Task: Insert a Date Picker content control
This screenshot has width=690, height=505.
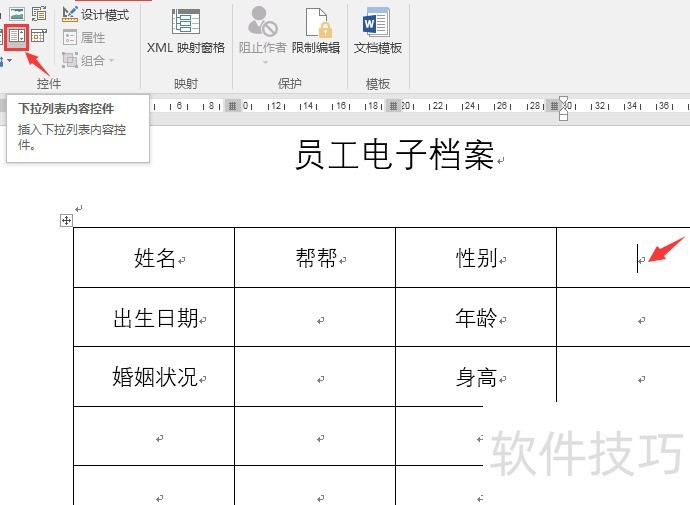Action: coord(39,35)
